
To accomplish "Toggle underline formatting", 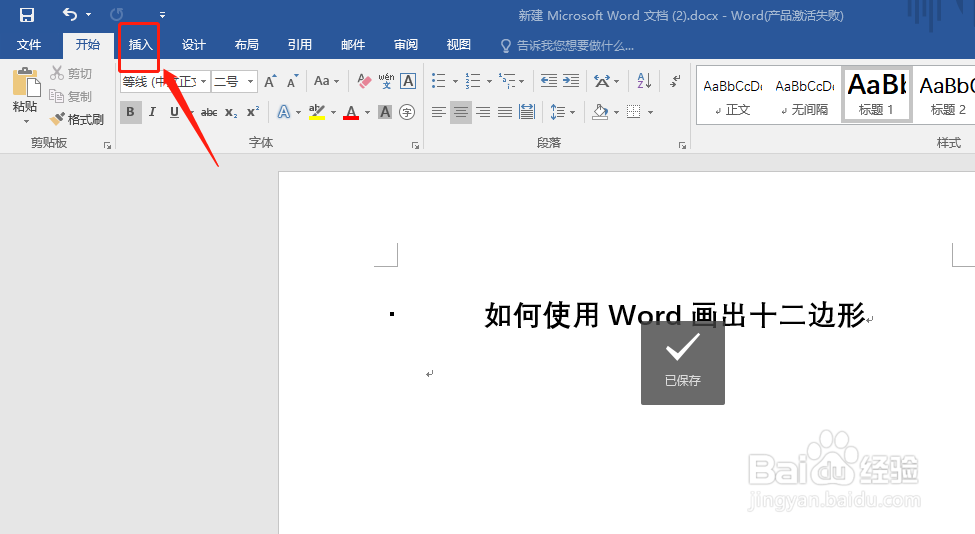I will point(174,112).
